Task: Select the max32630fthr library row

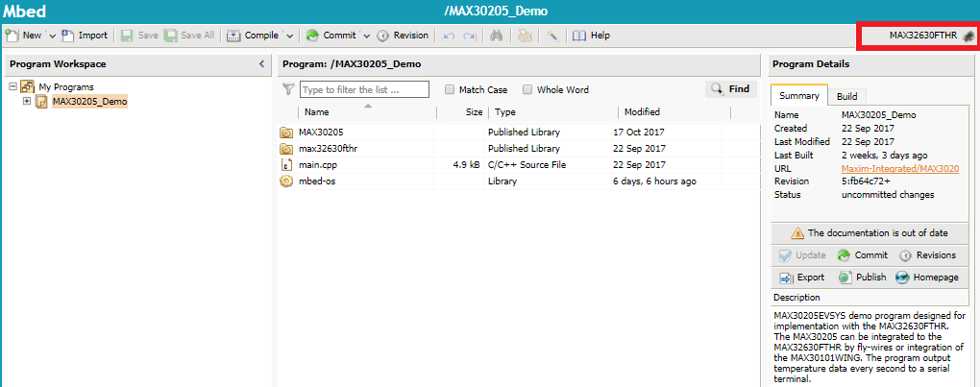Action: click(x=518, y=149)
